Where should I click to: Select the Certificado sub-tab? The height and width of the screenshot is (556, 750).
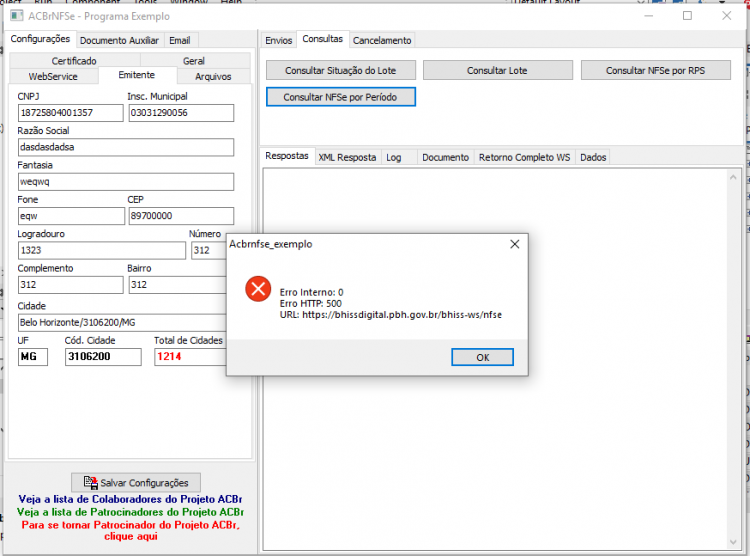74,61
